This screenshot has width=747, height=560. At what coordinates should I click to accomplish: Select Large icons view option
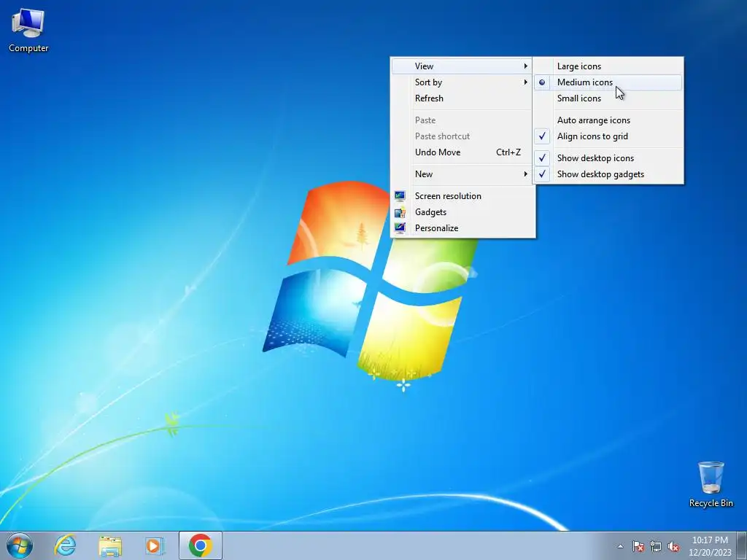[608, 66]
